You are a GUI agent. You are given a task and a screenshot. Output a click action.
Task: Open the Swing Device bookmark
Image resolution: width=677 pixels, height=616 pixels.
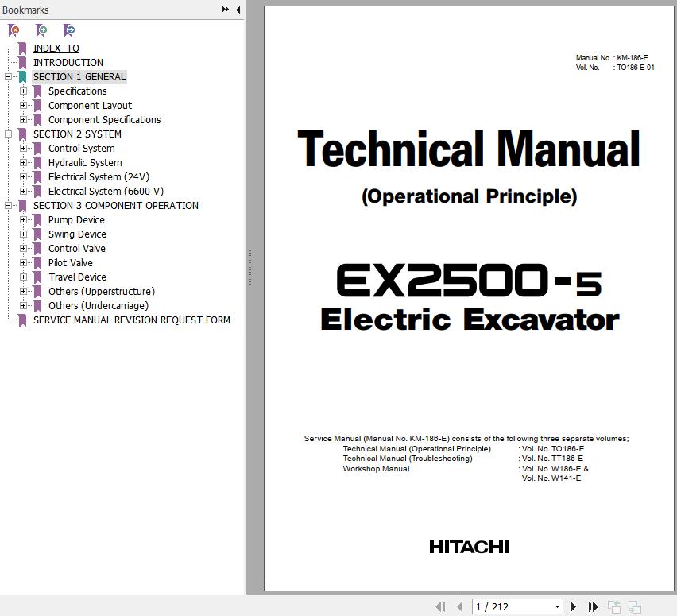click(77, 234)
